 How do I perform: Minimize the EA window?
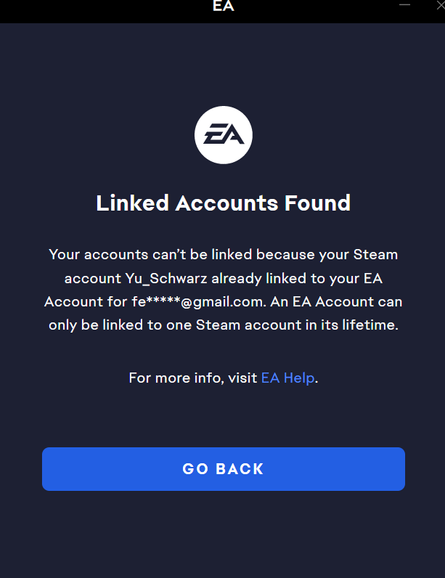[404, 5]
